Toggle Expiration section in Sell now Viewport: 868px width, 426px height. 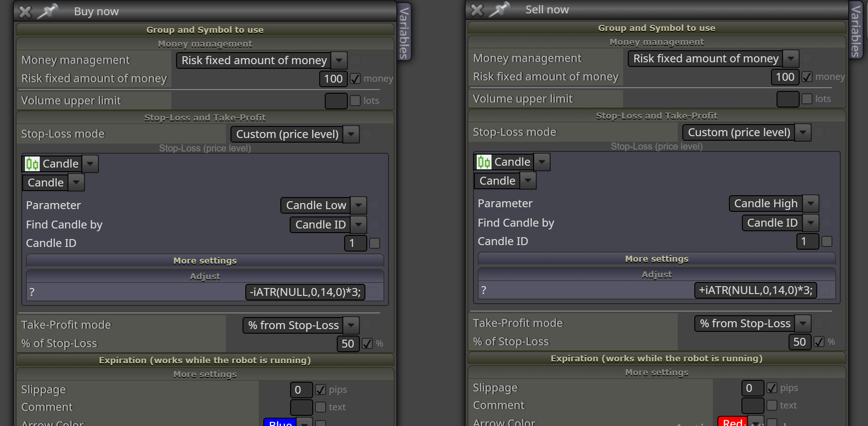[657, 359]
